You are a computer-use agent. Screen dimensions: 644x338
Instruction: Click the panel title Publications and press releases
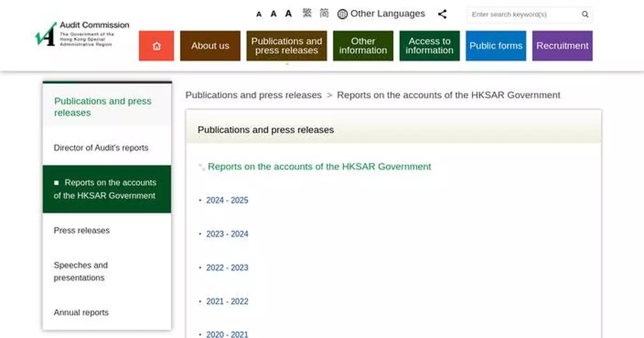pyautogui.click(x=266, y=130)
